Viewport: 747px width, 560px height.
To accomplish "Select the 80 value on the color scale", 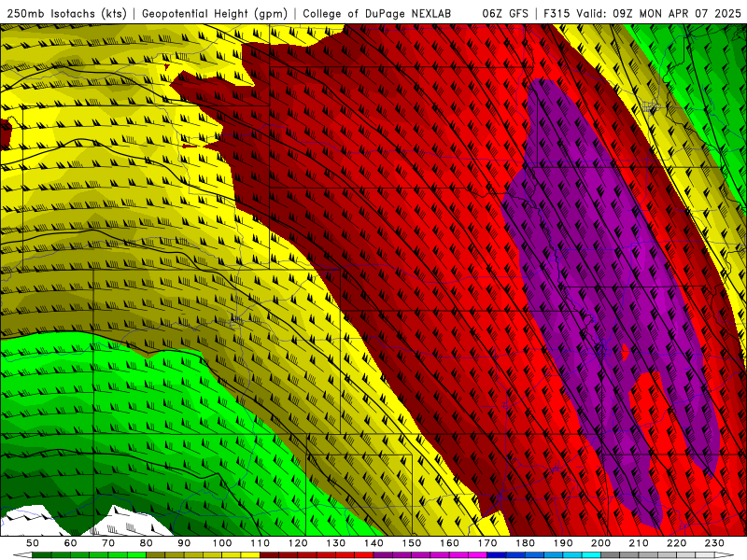I will click(147, 543).
